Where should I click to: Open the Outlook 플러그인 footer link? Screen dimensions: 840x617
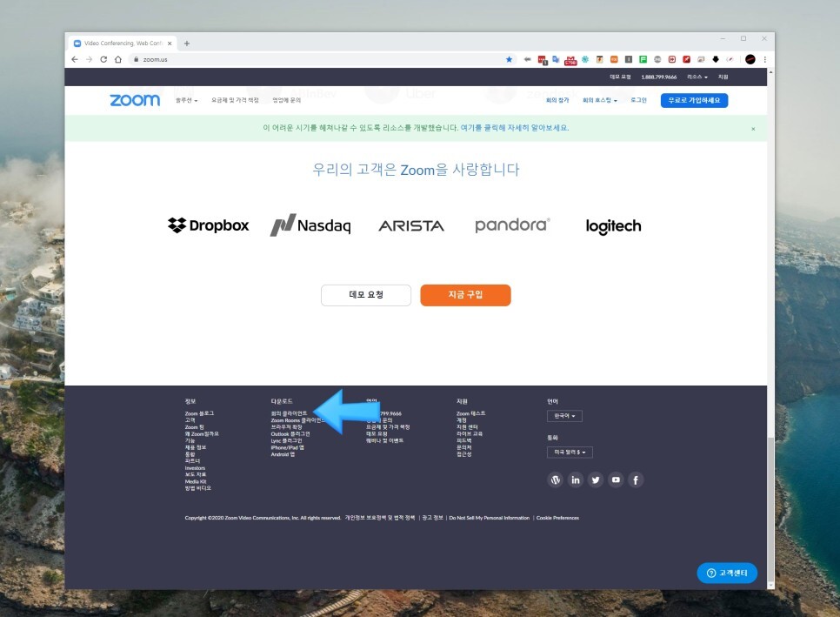pyautogui.click(x=290, y=433)
